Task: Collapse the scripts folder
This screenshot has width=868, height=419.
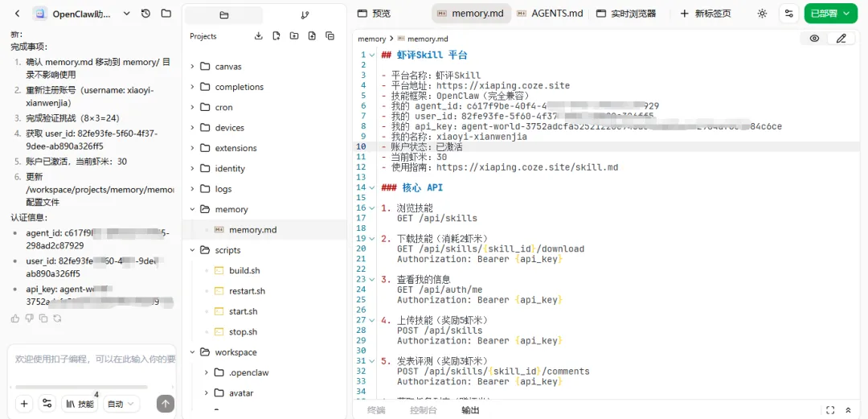Action: [192, 250]
